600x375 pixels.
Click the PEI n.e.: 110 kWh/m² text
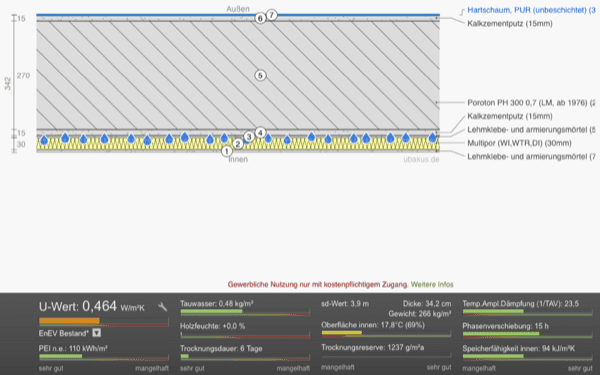[73, 349]
